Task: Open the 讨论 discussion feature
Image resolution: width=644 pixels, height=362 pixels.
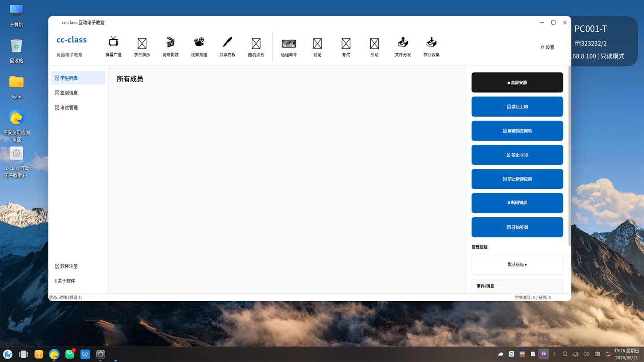Action: pyautogui.click(x=318, y=47)
